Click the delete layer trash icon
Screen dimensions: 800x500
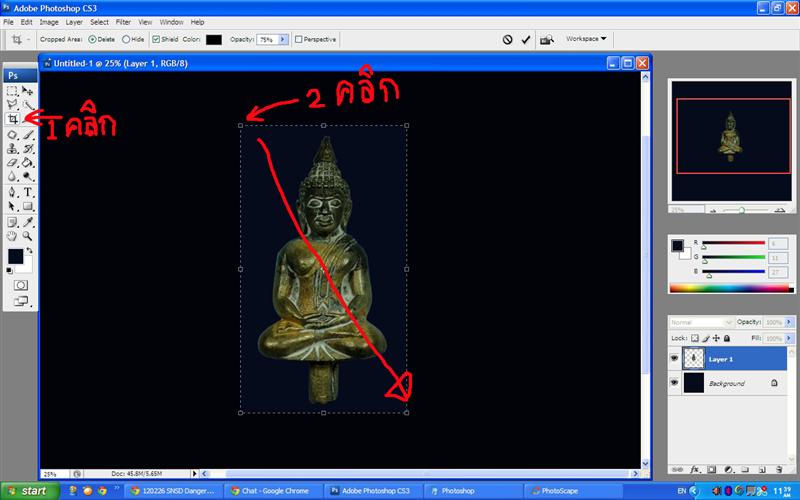(x=778, y=468)
